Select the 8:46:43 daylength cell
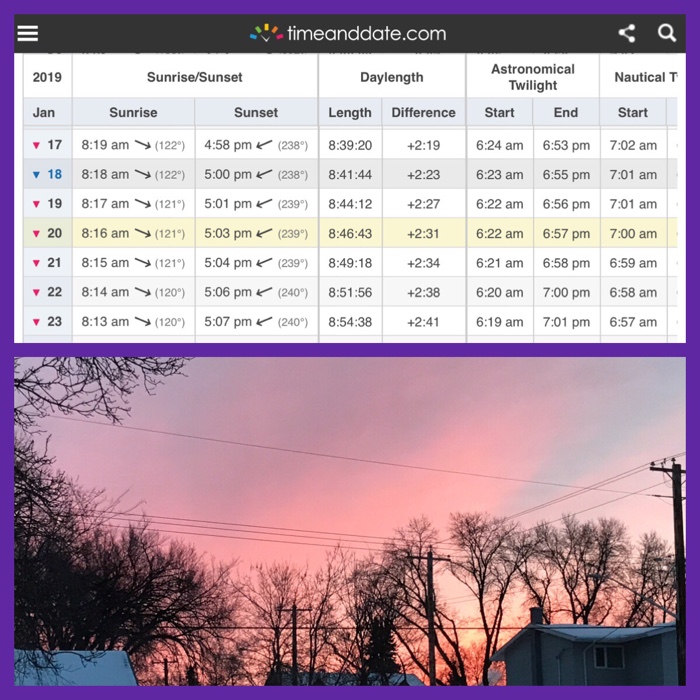Image resolution: width=700 pixels, height=700 pixels. 350,234
